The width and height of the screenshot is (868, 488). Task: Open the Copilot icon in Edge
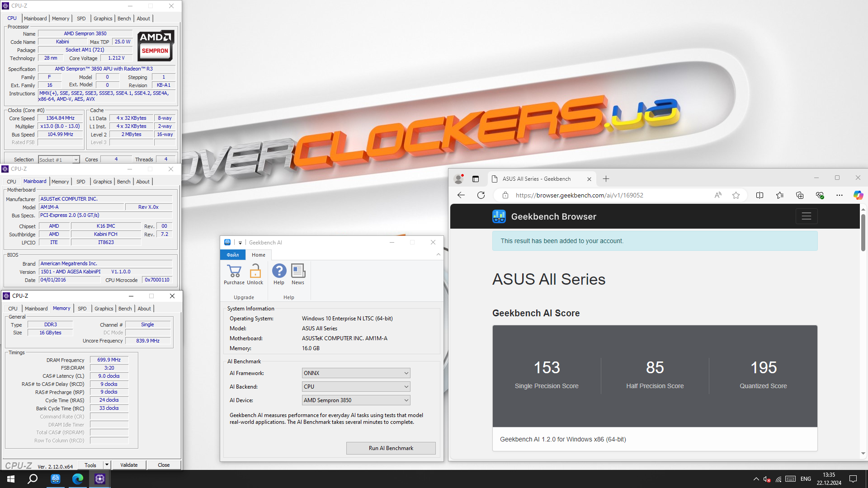(x=858, y=195)
